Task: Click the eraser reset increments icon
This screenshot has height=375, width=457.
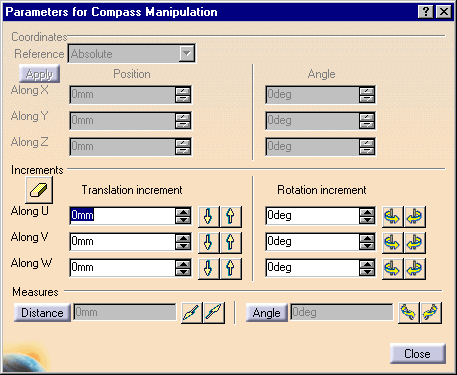Action: click(x=39, y=190)
